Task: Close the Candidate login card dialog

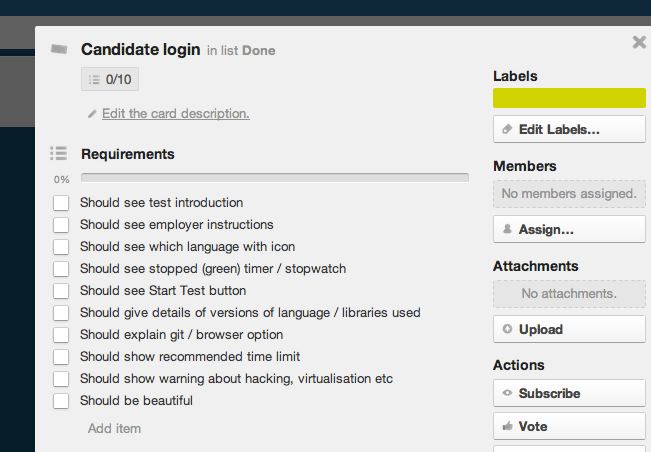Action: [x=639, y=42]
